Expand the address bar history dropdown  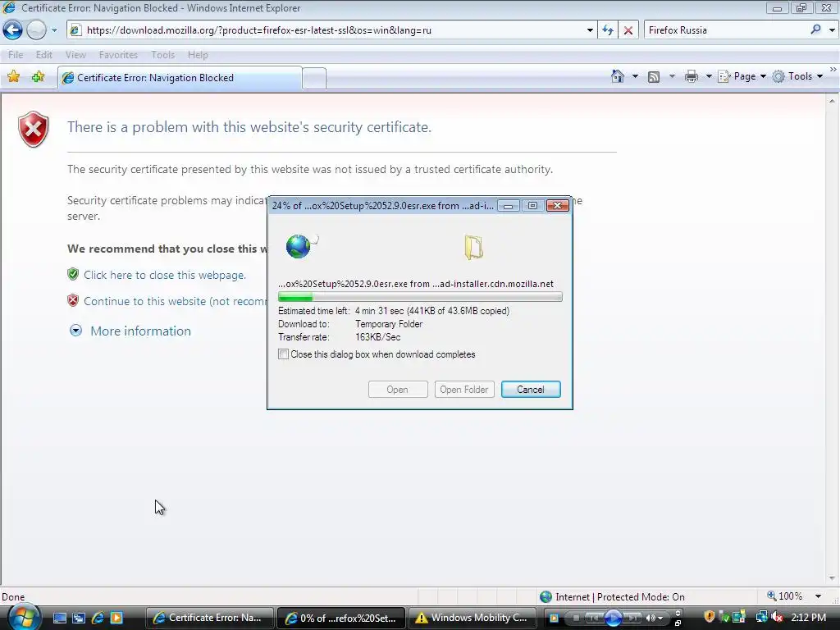click(x=590, y=30)
